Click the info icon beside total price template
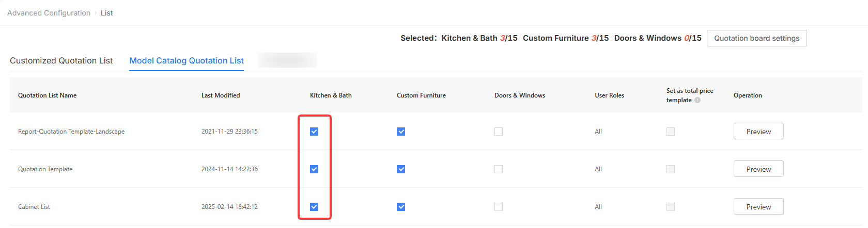The image size is (868, 228). tap(698, 100)
